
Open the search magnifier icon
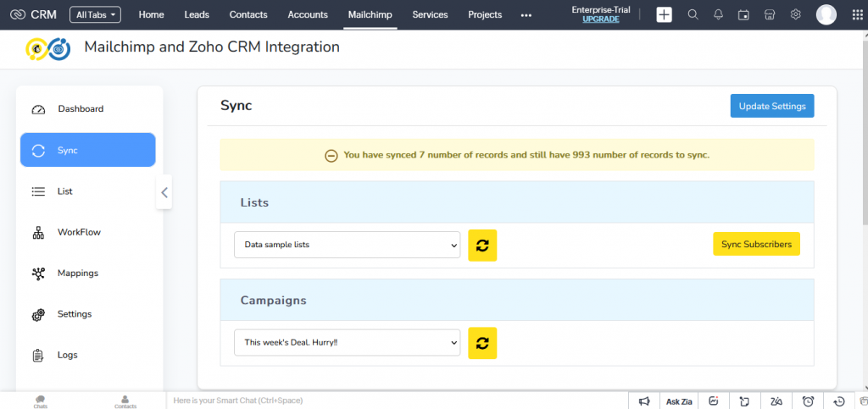[x=693, y=15]
